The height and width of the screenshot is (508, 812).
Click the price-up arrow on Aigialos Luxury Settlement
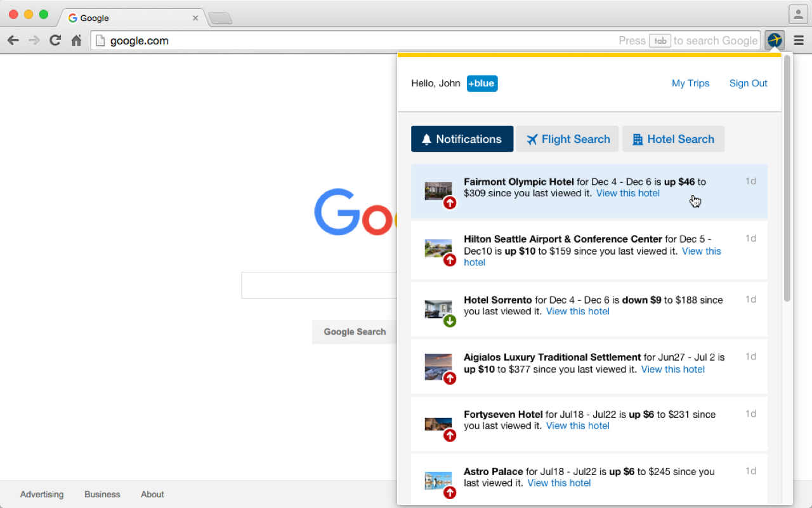pyautogui.click(x=450, y=378)
